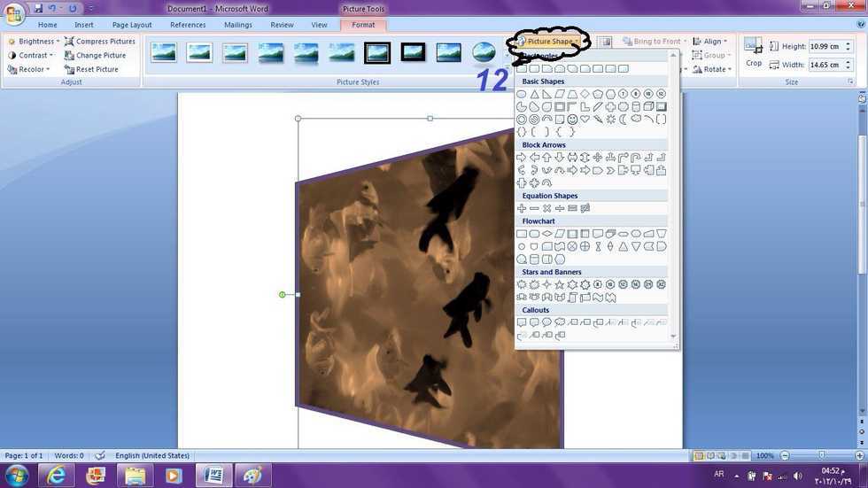Image resolution: width=868 pixels, height=488 pixels.
Task: Click the Change Picture button
Action: pos(96,55)
